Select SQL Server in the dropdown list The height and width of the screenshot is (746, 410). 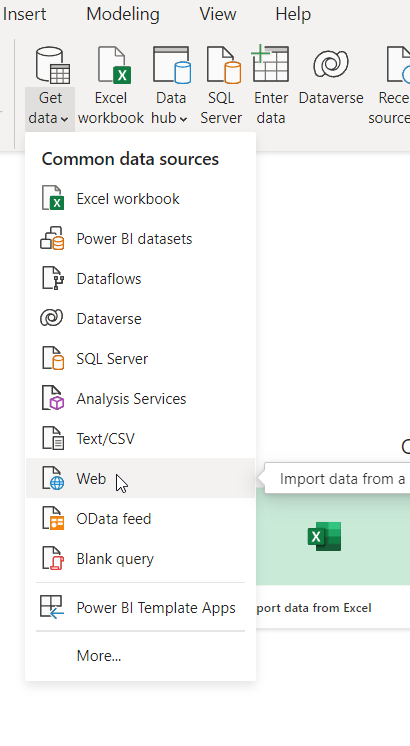[x=141, y=358]
